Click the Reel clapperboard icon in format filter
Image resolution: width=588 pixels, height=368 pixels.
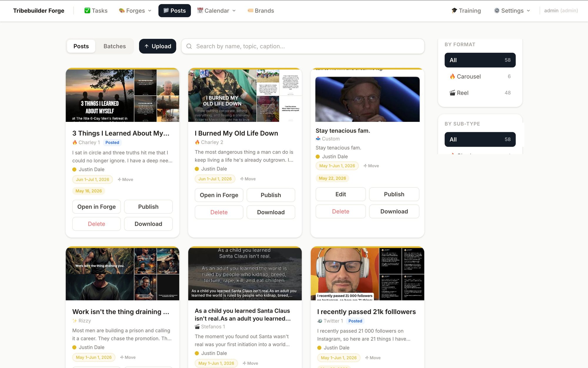[x=452, y=93]
